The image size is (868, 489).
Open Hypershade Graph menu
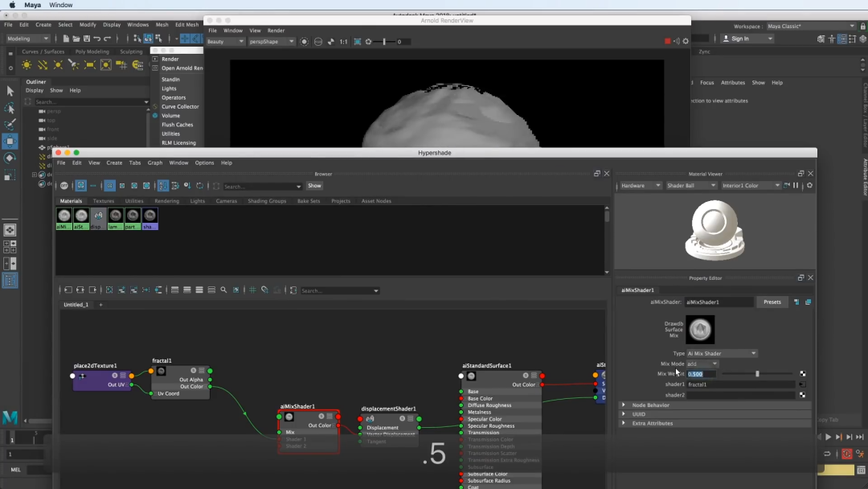[x=155, y=162]
